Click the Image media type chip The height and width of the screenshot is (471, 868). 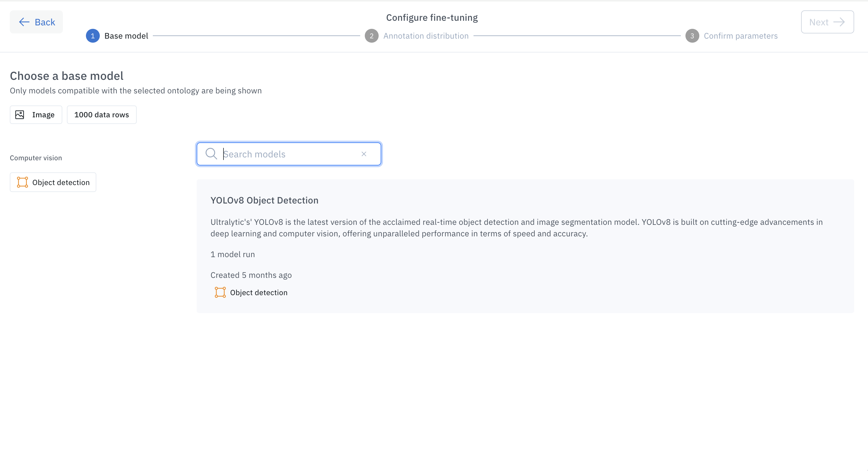point(36,115)
